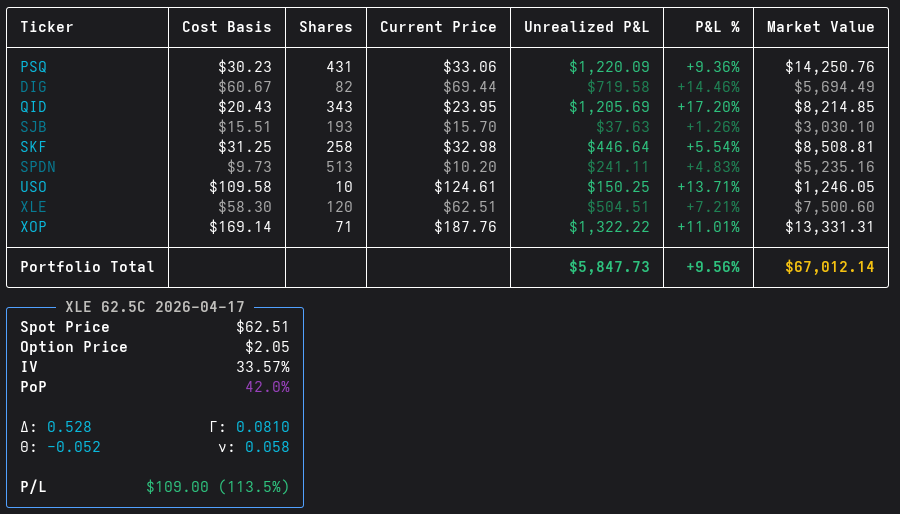
Task: Click PSQ market value $14,250.76
Action: tap(830, 67)
